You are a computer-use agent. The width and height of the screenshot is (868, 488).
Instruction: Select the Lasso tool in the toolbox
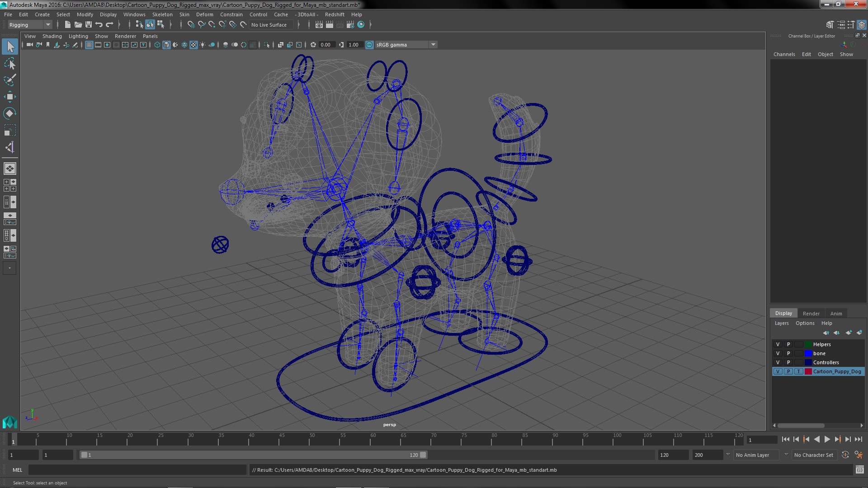pyautogui.click(x=10, y=64)
